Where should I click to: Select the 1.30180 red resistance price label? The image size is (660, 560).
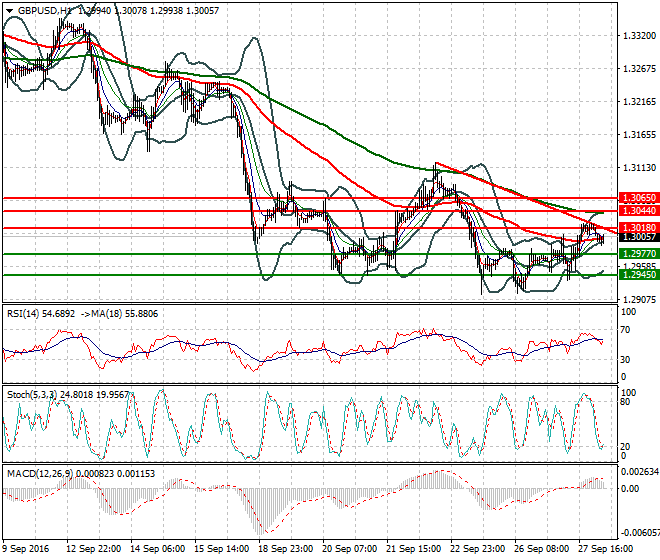click(639, 228)
